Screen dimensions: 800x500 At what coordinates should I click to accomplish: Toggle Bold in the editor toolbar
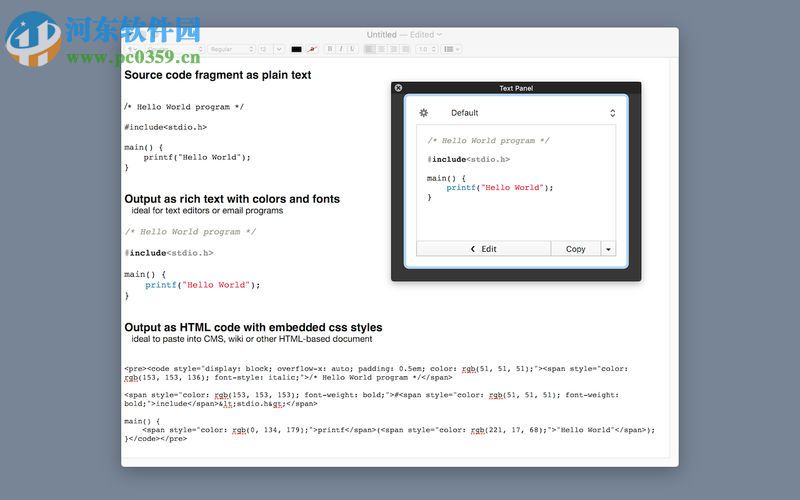pyautogui.click(x=330, y=49)
